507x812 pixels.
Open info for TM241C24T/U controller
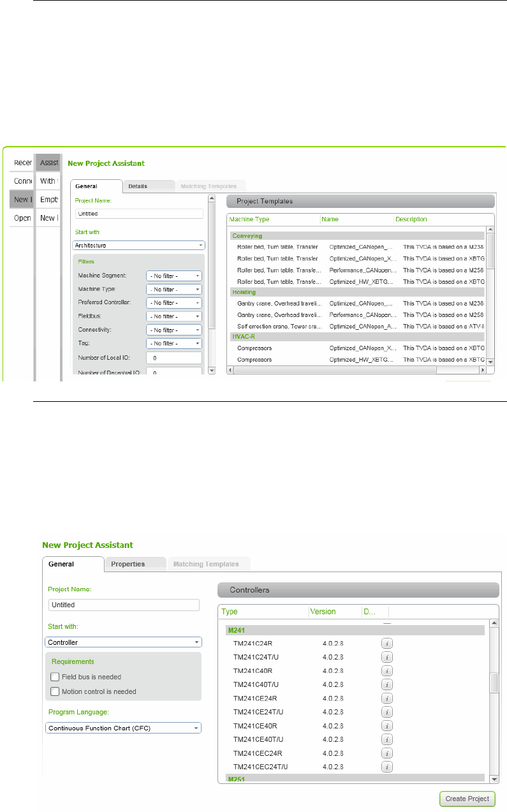tap(387, 657)
